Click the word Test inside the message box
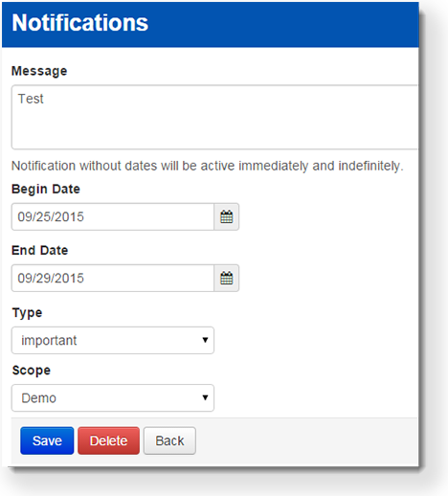The image size is (448, 496). (x=31, y=99)
